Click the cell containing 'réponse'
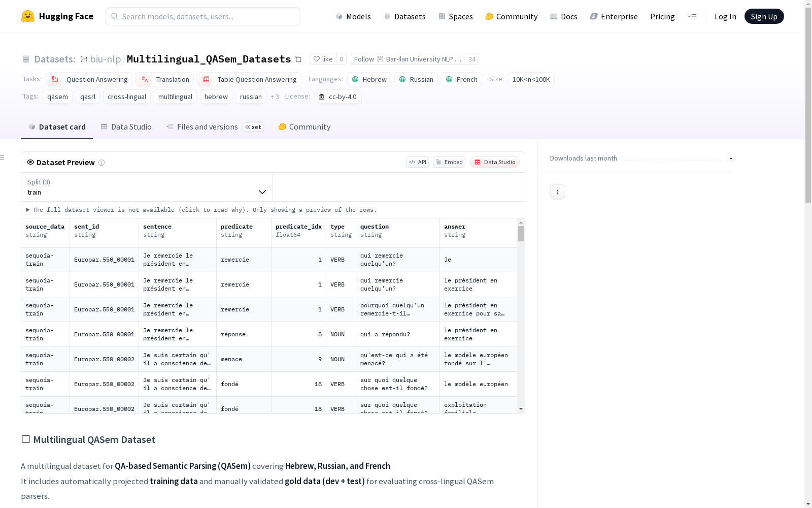The width and height of the screenshot is (812, 508). 244,334
